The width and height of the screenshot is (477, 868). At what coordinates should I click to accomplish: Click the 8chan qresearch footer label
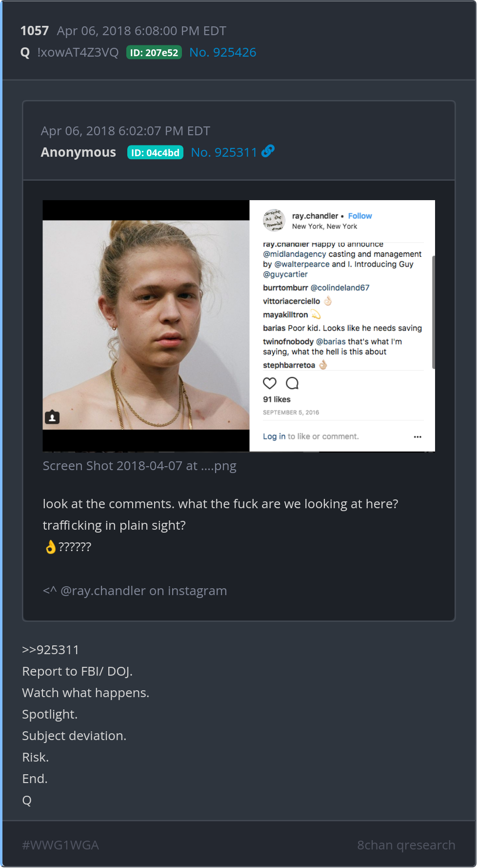pos(406,845)
